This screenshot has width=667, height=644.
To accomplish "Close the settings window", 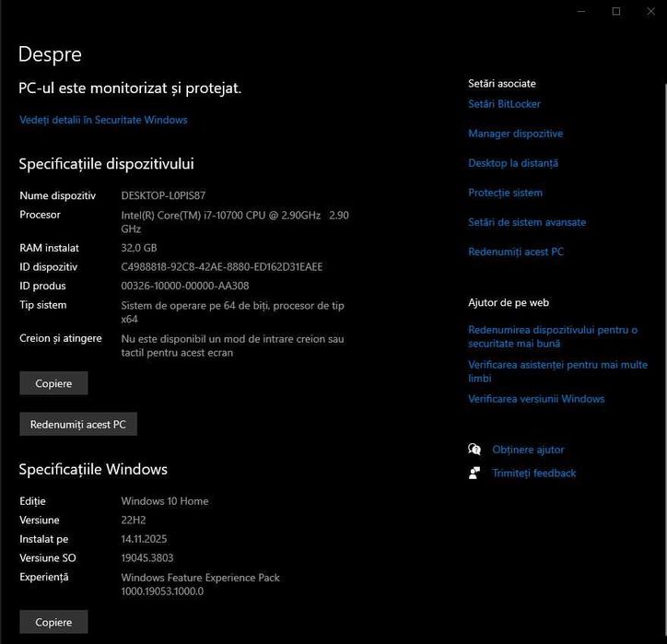I will pyautogui.click(x=650, y=11).
